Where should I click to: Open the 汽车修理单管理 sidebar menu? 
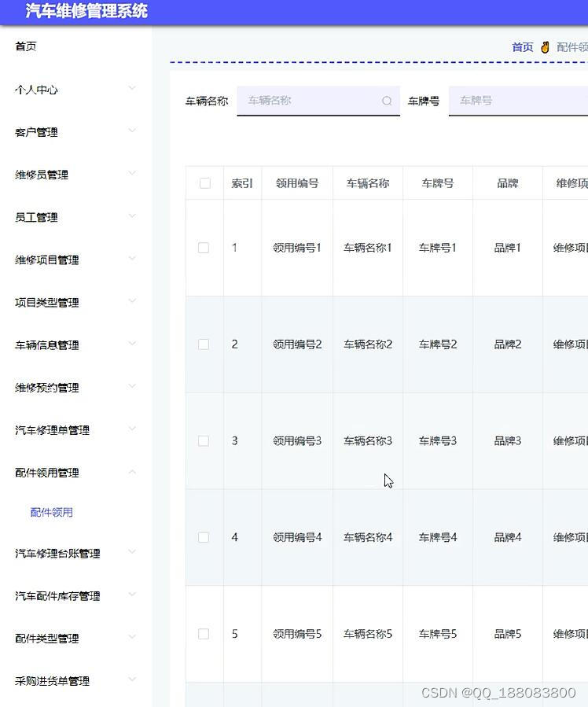52,430
